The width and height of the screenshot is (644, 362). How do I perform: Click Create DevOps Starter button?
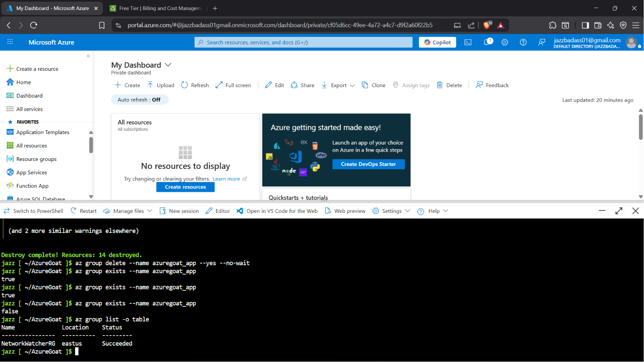tap(369, 164)
